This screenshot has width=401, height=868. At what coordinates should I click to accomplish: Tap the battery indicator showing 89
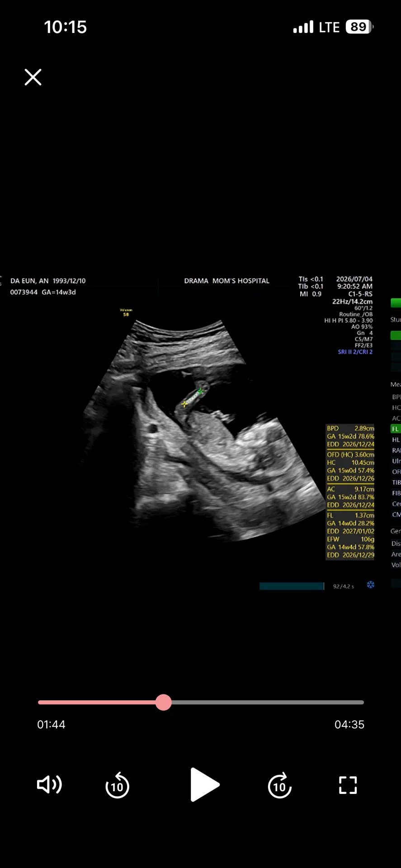pos(359,27)
